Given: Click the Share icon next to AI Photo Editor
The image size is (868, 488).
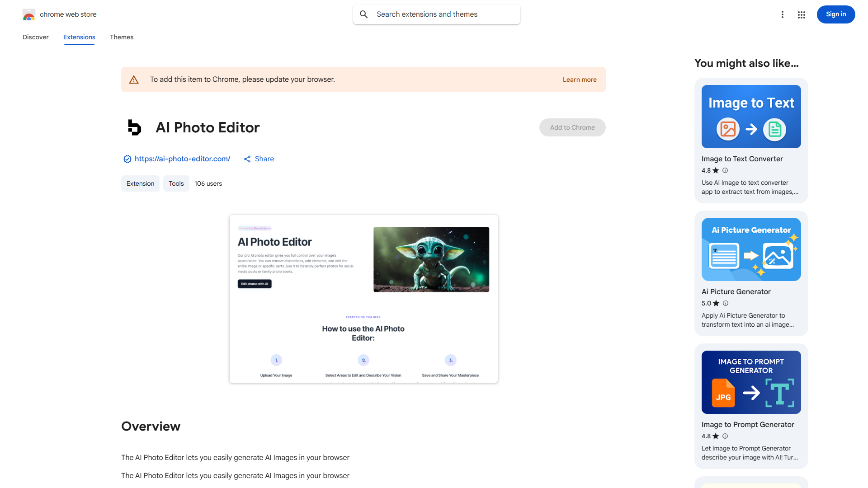Looking at the screenshot, I should point(247,159).
